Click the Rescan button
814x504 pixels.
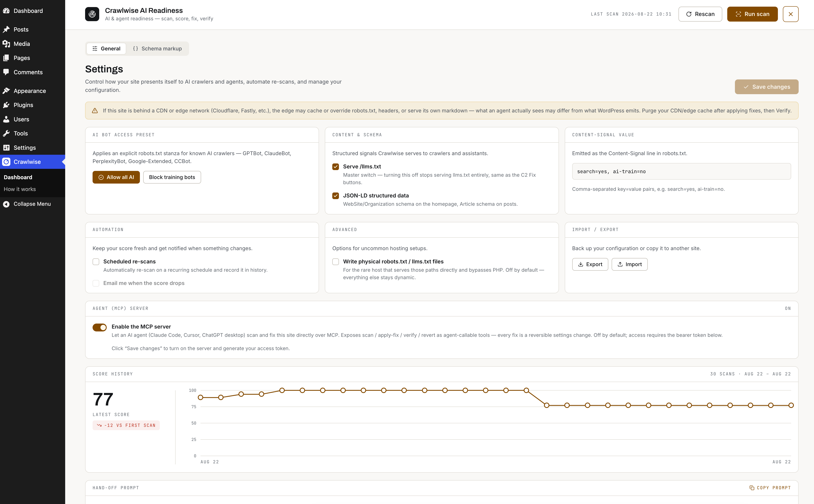pos(700,14)
